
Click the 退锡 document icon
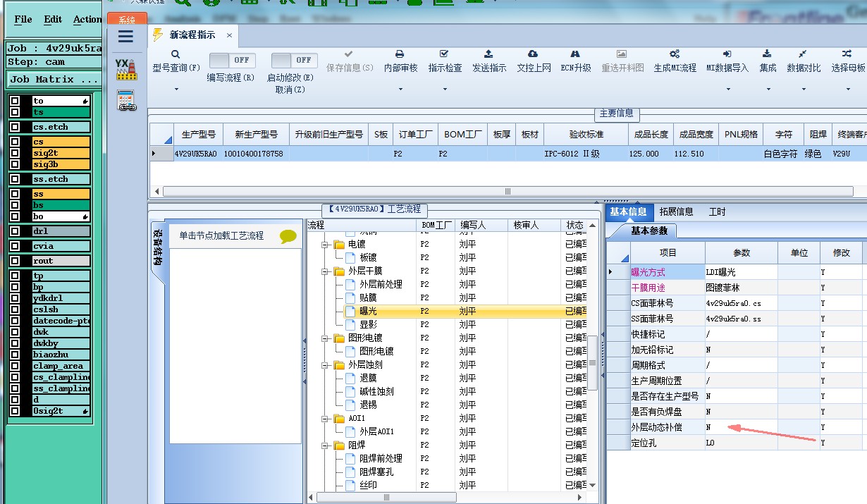[x=351, y=405]
